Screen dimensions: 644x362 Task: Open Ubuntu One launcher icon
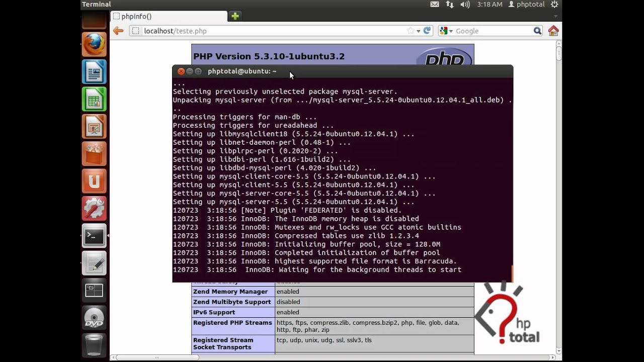point(94,181)
